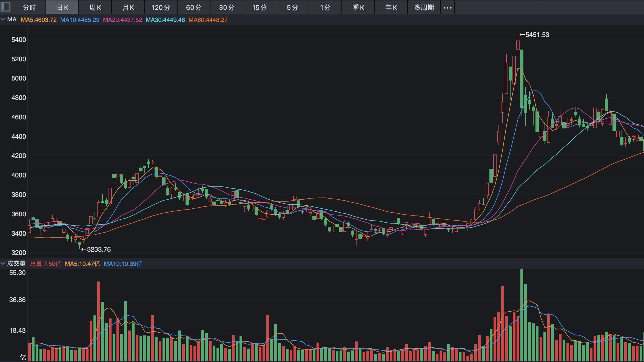Switch to the 15分 period tab
644x362 pixels.
coord(260,7)
